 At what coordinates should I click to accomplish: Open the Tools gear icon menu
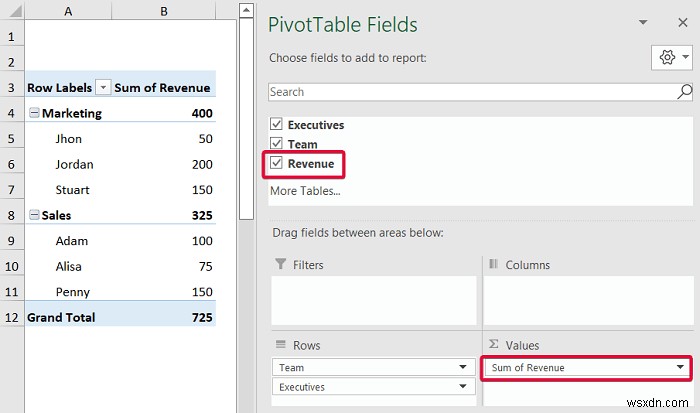(x=672, y=58)
